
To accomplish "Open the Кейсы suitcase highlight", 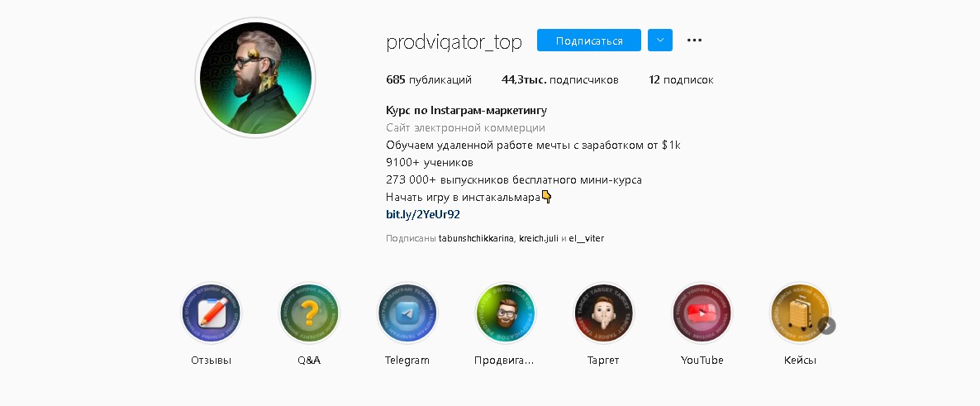I will 800,313.
